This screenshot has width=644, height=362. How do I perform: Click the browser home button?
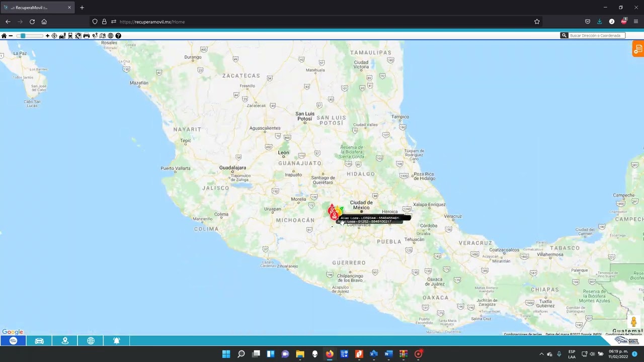[x=44, y=22]
